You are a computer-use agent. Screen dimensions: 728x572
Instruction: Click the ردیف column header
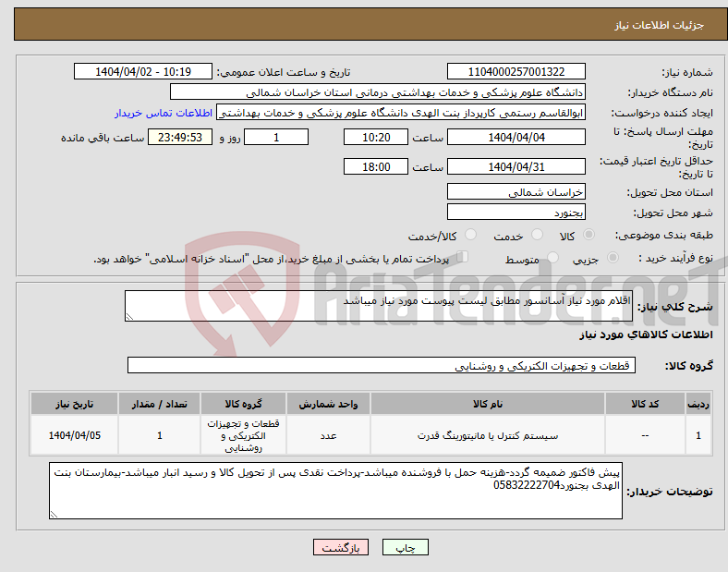[698, 404]
